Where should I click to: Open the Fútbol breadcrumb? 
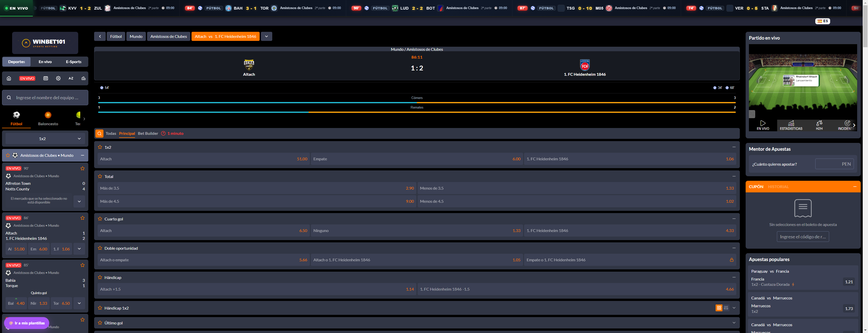tap(116, 36)
